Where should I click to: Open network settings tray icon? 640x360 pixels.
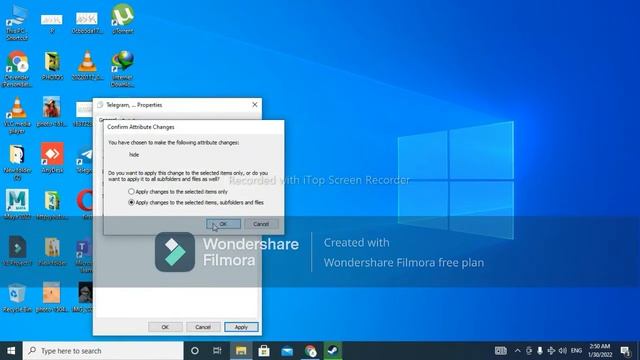[x=551, y=351]
